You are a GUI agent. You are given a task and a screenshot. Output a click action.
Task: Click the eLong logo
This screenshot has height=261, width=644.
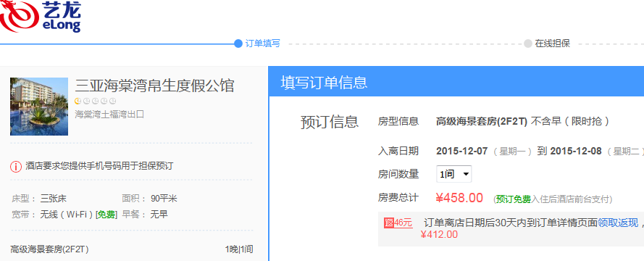click(41, 17)
